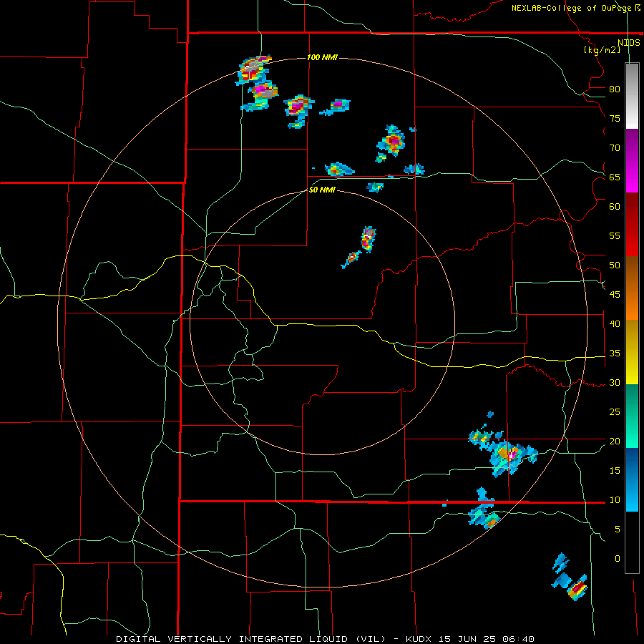This screenshot has height=644, width=644.
Task: Click the 20 value on the color scale
Action: click(615, 441)
